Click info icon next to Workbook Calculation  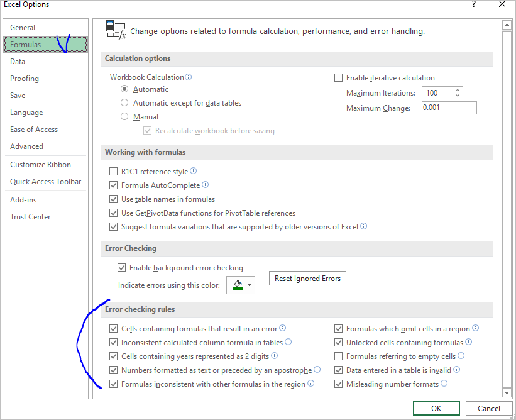[188, 77]
